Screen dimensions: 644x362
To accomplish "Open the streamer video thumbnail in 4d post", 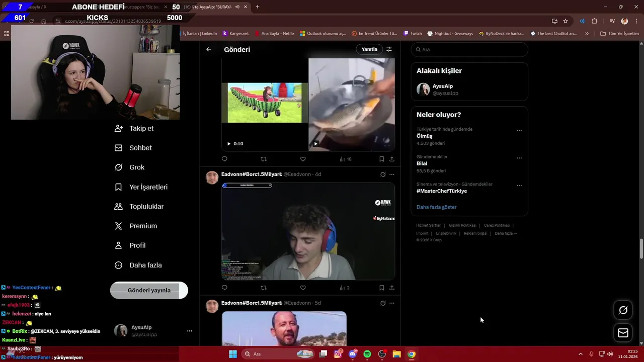I will tap(308, 231).
